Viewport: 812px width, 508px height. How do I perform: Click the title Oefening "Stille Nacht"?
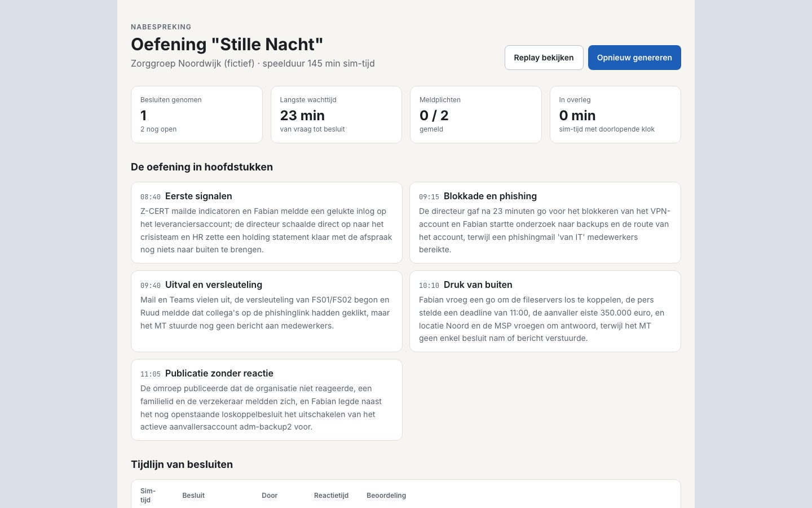pyautogui.click(x=227, y=44)
